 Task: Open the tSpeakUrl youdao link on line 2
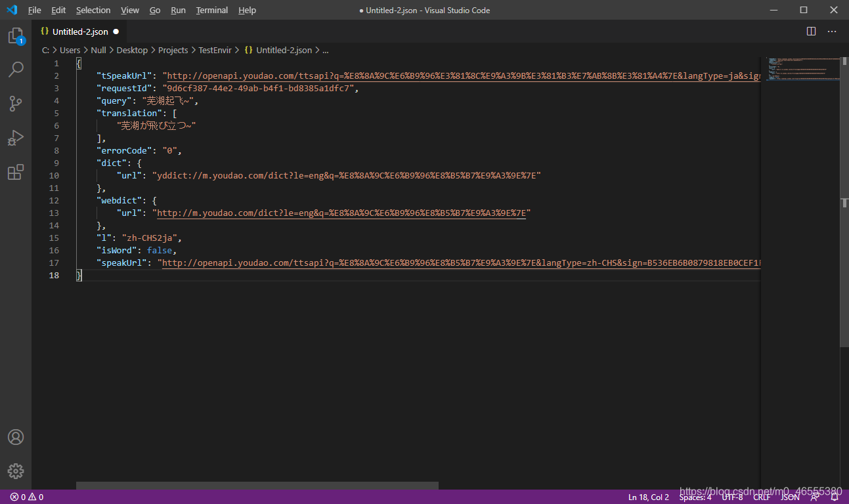(x=463, y=76)
